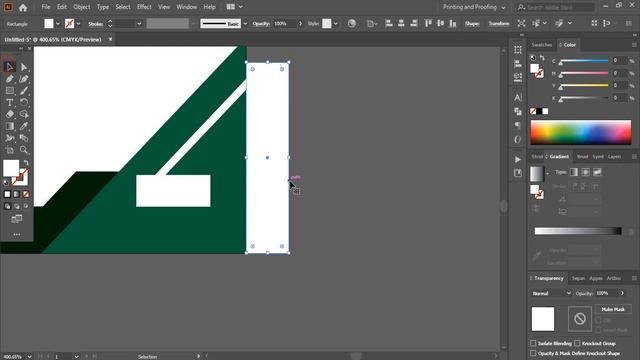Select the Type tool

click(x=9, y=102)
